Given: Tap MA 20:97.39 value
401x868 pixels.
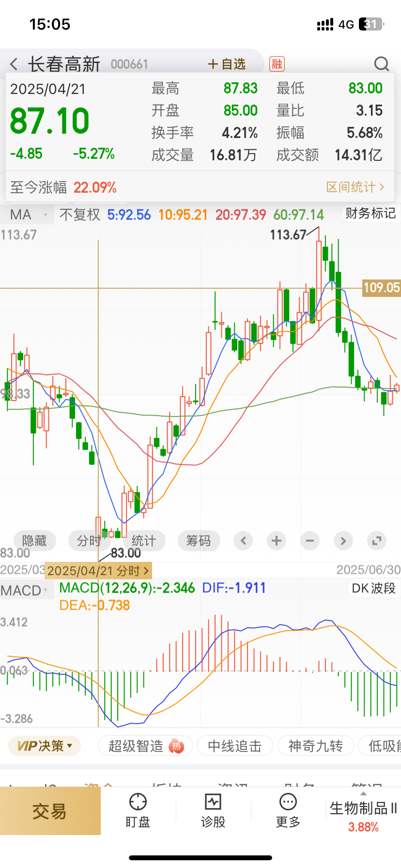Looking at the screenshot, I should click(241, 215).
